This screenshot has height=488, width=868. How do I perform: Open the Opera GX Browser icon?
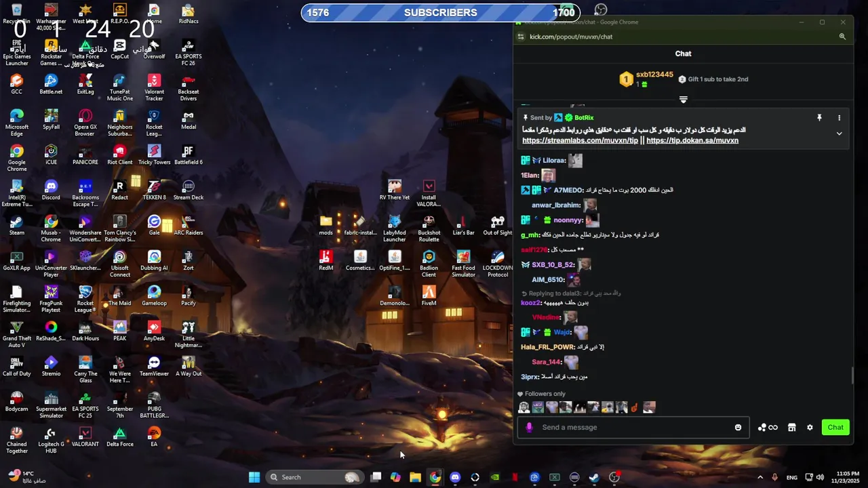coord(85,123)
